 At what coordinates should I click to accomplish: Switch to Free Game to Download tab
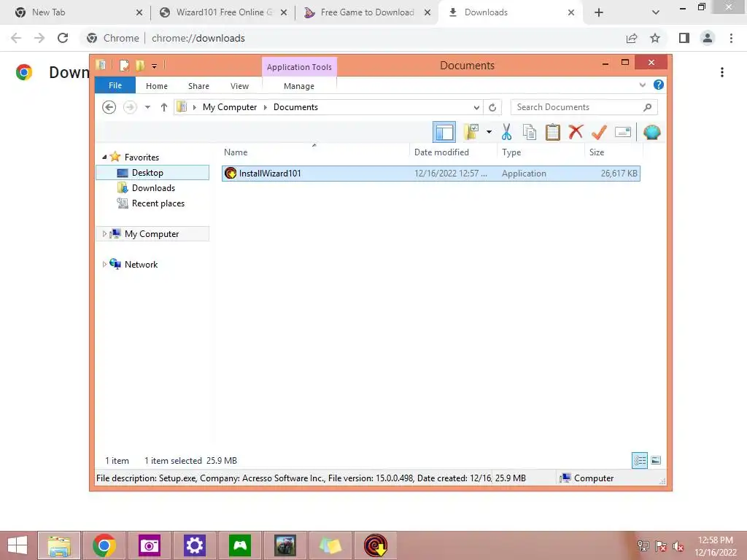pyautogui.click(x=367, y=12)
